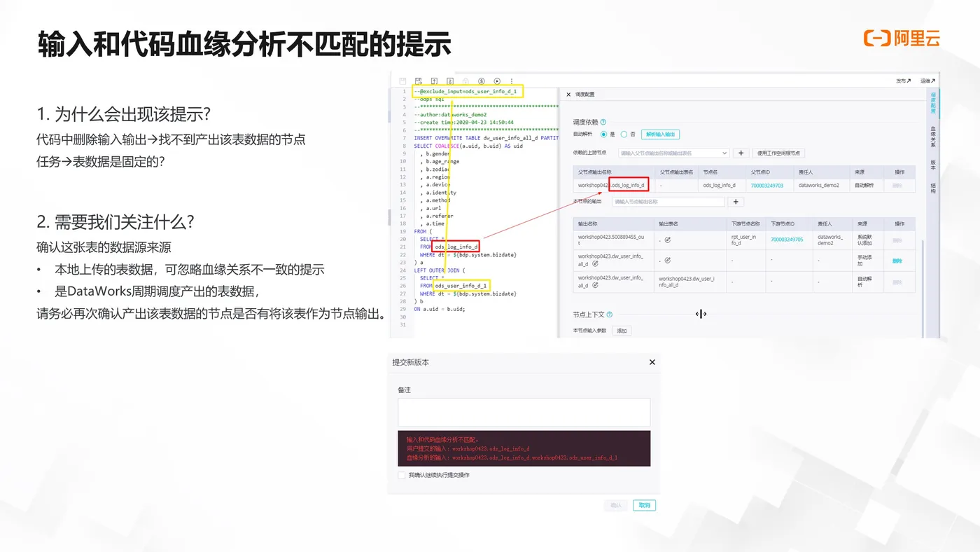Click the 本节点的输出 name input field
Screen dimensions: 980x552
pos(668,202)
